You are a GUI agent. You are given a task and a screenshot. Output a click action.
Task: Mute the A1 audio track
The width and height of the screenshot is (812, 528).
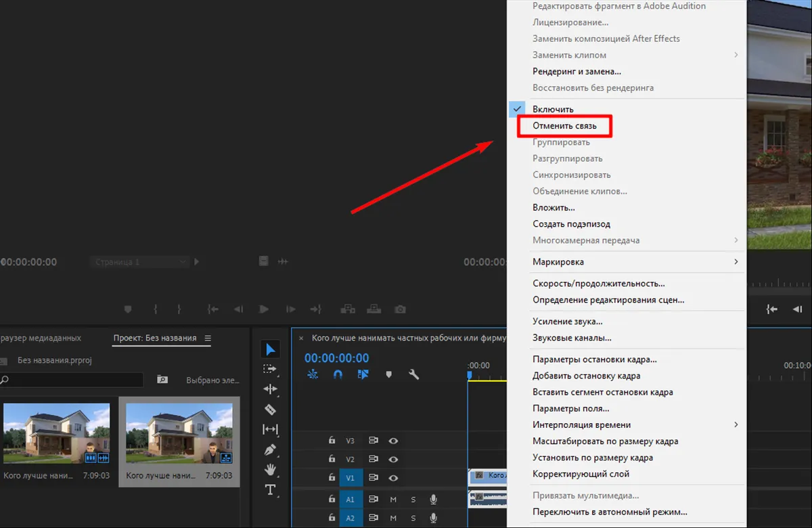pos(393,500)
